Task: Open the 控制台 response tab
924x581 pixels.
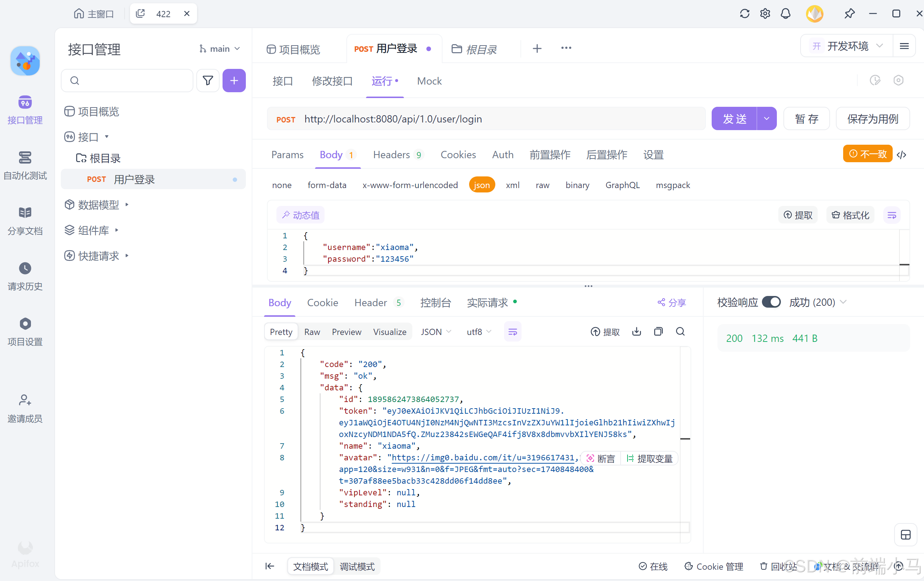Action: [x=435, y=303]
